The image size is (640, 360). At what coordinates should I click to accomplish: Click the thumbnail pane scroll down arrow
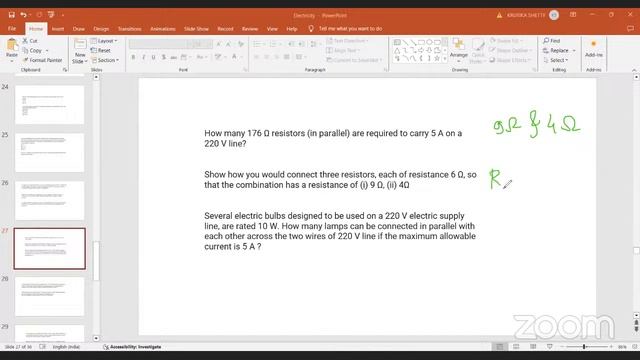coord(96,338)
